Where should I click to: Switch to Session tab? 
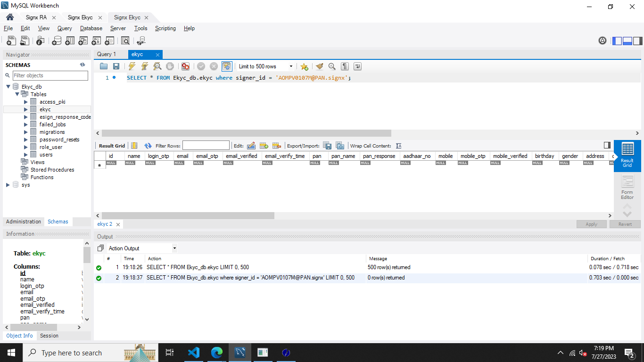[x=49, y=336]
